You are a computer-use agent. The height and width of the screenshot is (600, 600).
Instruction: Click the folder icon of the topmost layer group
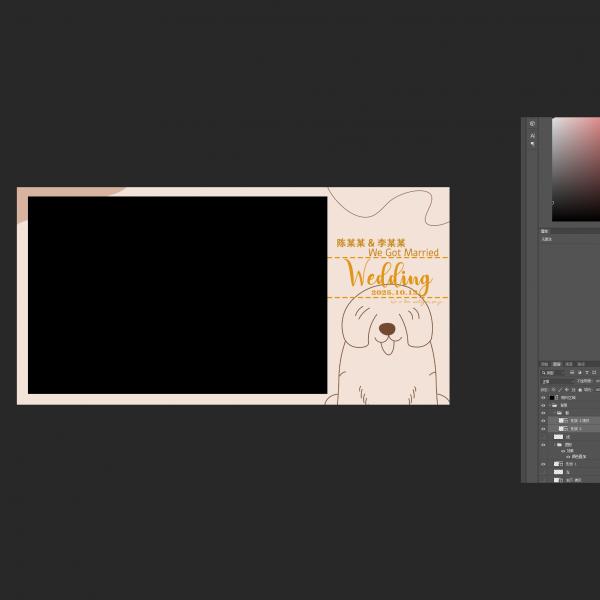555,405
